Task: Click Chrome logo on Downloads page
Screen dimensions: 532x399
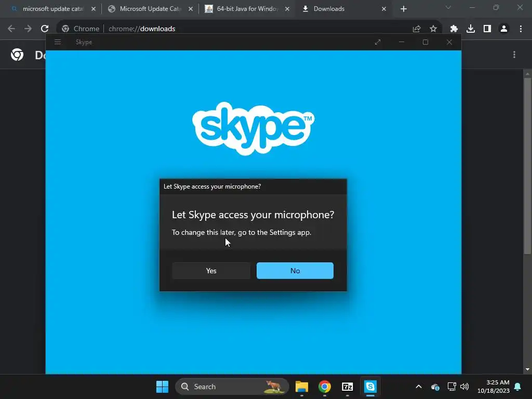Action: tap(17, 55)
